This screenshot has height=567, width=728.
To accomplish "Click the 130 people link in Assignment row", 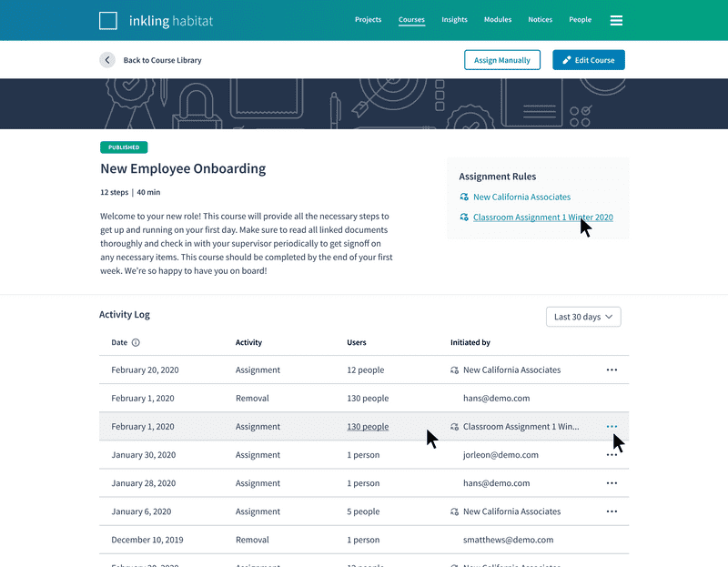I will 368,427.
